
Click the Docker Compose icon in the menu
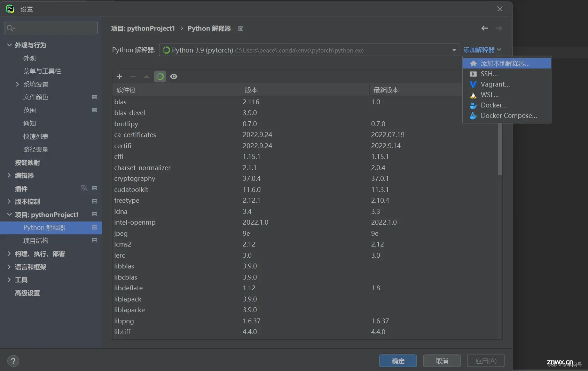pyautogui.click(x=473, y=116)
